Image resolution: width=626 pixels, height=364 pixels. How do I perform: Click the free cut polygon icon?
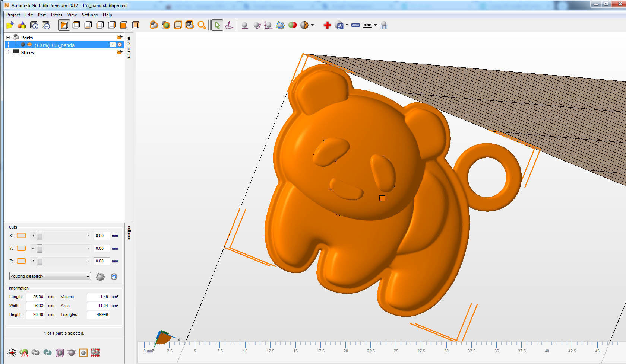tap(280, 25)
